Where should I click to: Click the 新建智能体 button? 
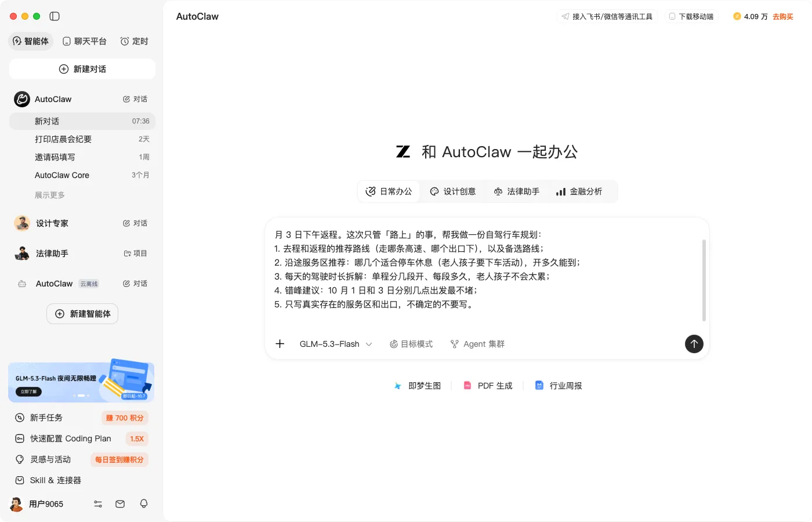[82, 314]
